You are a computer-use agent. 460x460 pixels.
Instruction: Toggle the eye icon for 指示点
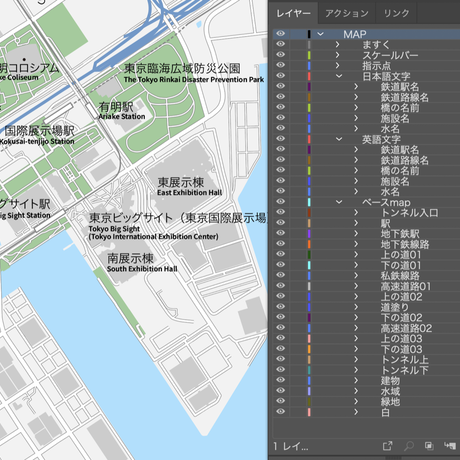[x=281, y=65]
